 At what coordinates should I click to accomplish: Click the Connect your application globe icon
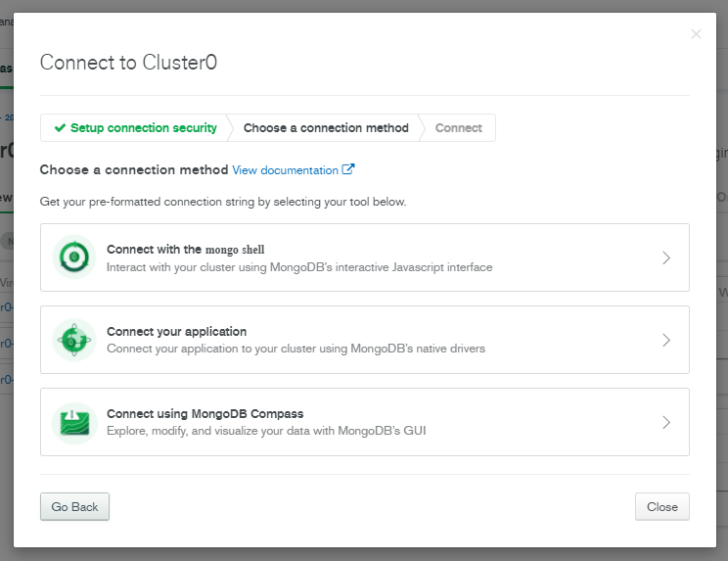[x=74, y=340]
